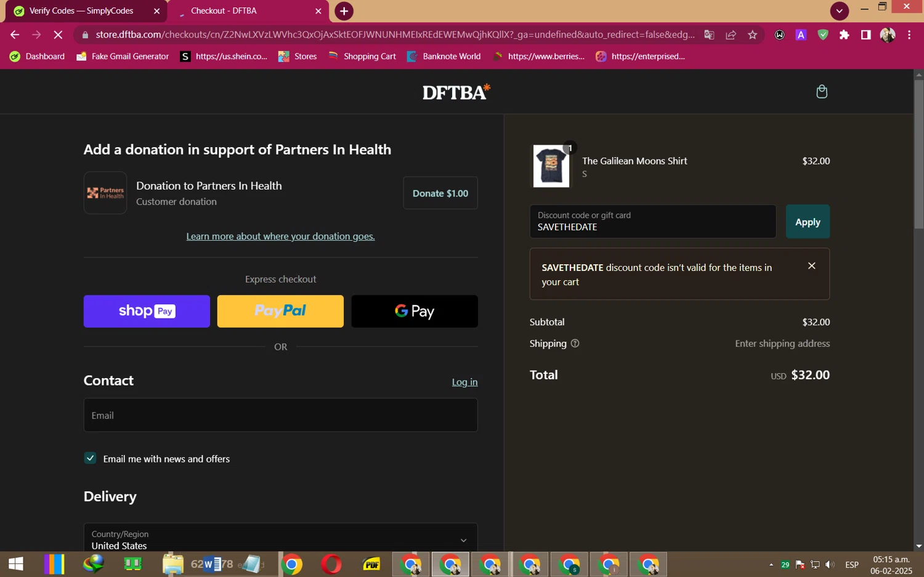Open the shopping bag cart icon

[822, 92]
